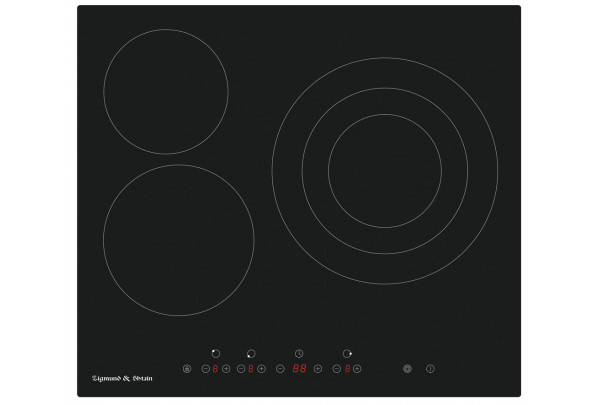Tap the bottom-left burner power level display
600x405 pixels.
click(251, 369)
